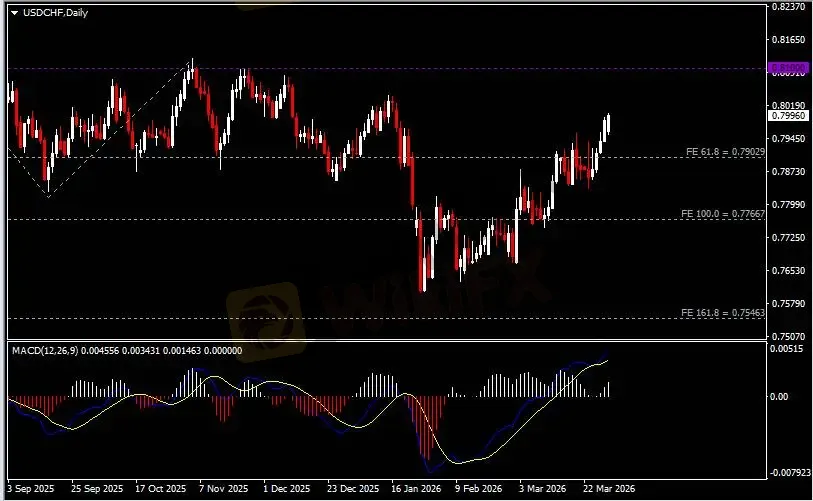Click the 0.81650 price scale label

coord(787,40)
